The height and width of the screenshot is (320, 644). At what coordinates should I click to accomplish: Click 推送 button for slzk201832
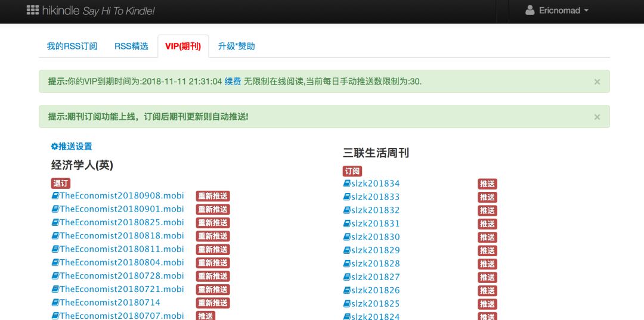pyautogui.click(x=487, y=210)
